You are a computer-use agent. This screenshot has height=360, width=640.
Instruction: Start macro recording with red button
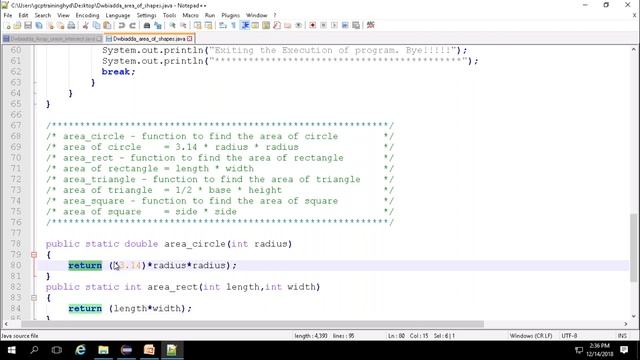313,25
